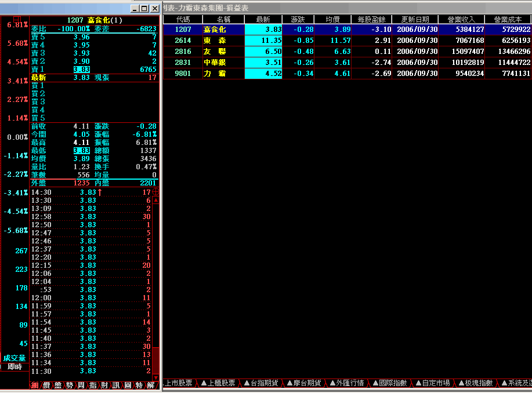Open the 外匯行情 market tab
The width and height of the screenshot is (532, 393).
tap(347, 383)
